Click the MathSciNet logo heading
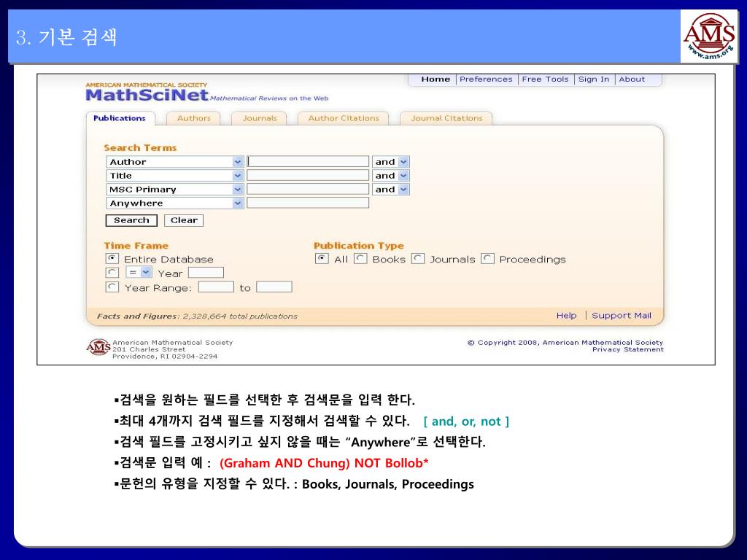The width and height of the screenshot is (747, 560). point(147,96)
